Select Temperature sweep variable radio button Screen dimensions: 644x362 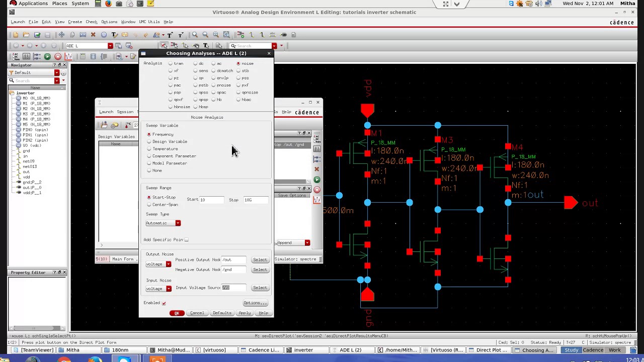[149, 149]
